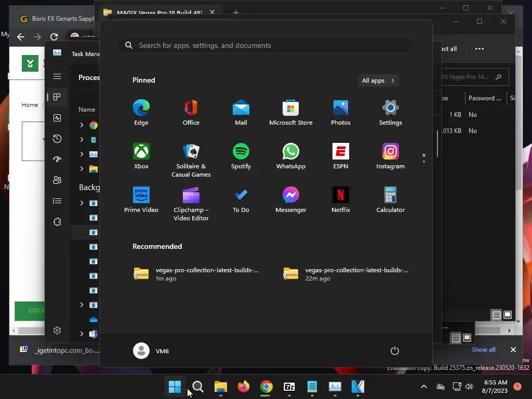Click Show all downloads link
This screenshot has width=532, height=399.
pos(483,350)
